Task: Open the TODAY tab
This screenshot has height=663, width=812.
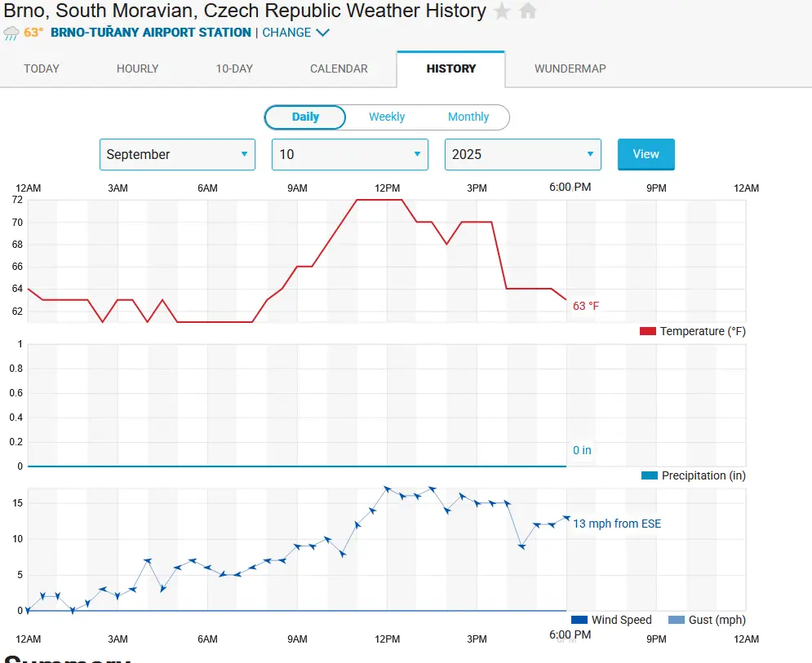Action: (x=42, y=69)
